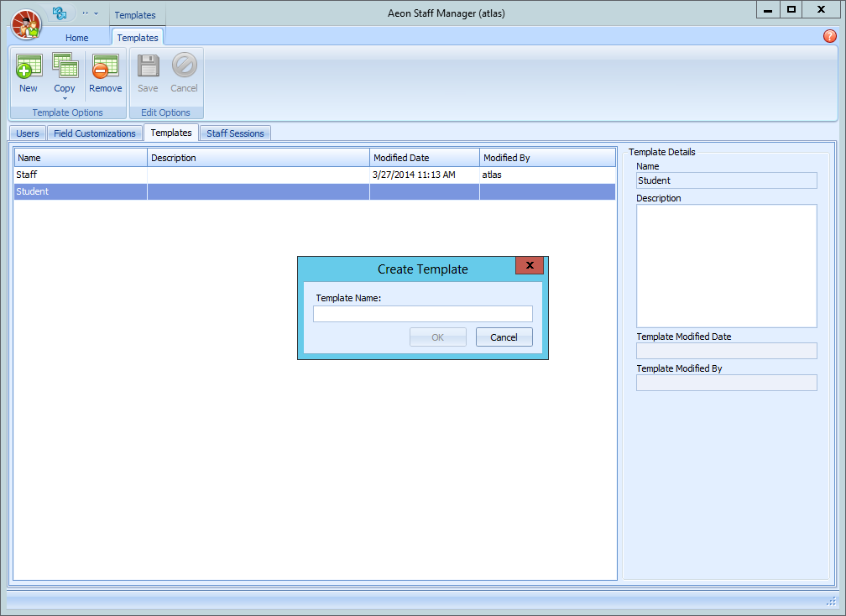Switch to the Field Customizations tab
This screenshot has width=846, height=616.
pyautogui.click(x=95, y=133)
